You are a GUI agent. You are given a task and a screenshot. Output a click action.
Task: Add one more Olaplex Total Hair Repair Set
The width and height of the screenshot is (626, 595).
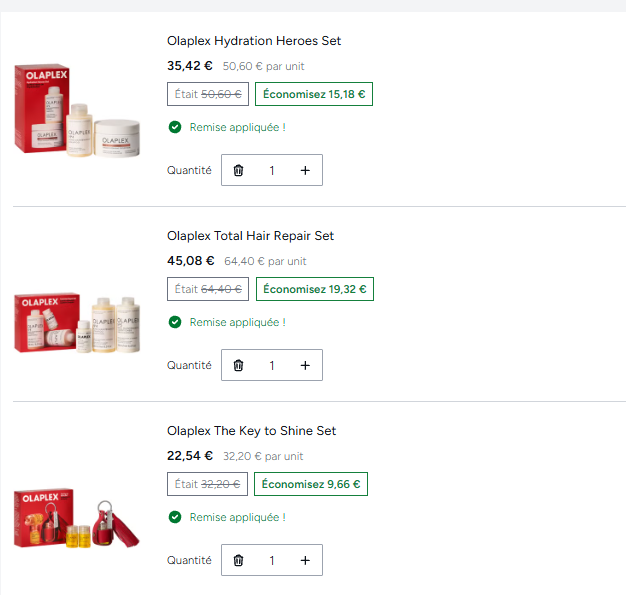[305, 365]
